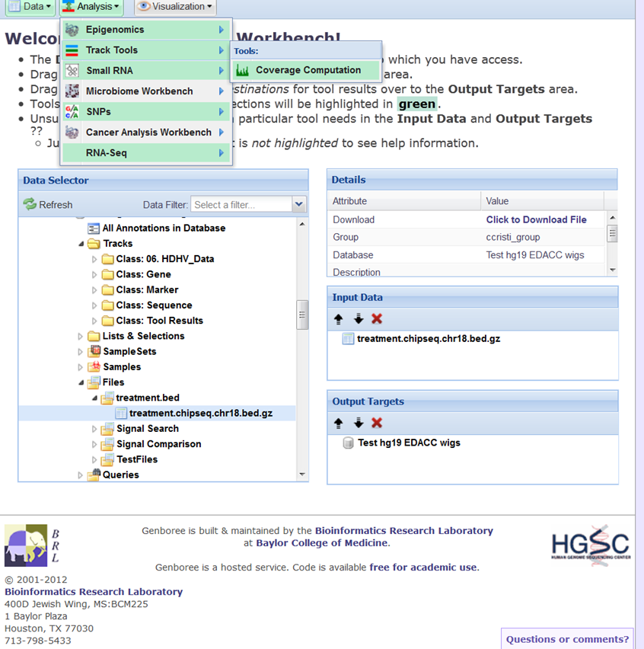Open the Baylor College of Medicine link

pos(321,543)
